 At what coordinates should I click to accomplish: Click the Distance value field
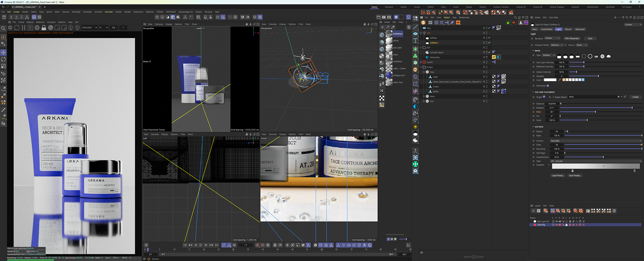click(x=552, y=104)
